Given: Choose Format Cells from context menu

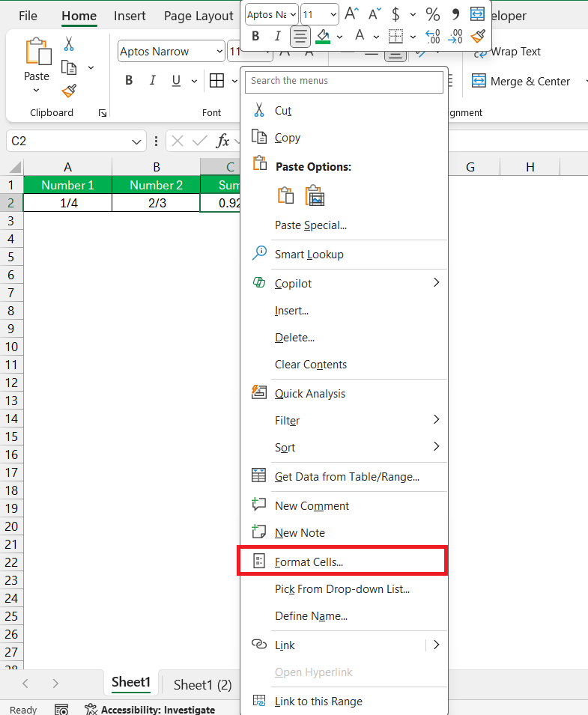Looking at the screenshot, I should click(x=344, y=562).
